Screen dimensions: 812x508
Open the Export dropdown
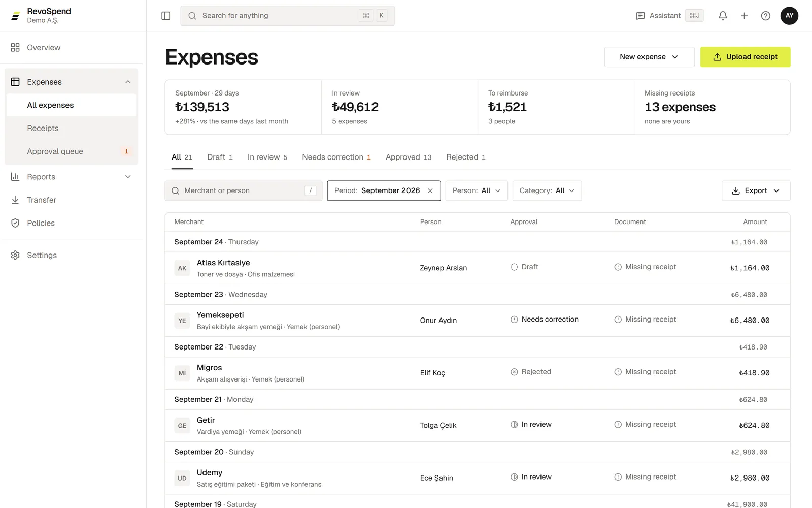756,190
